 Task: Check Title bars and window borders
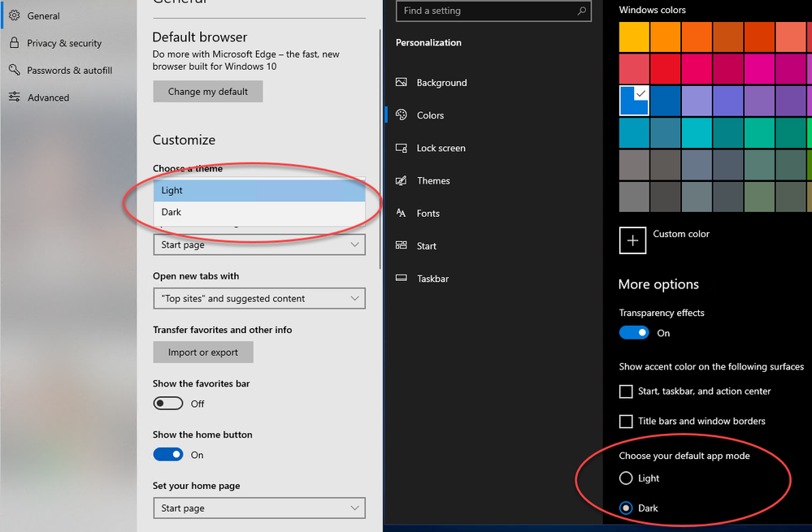[x=626, y=422]
